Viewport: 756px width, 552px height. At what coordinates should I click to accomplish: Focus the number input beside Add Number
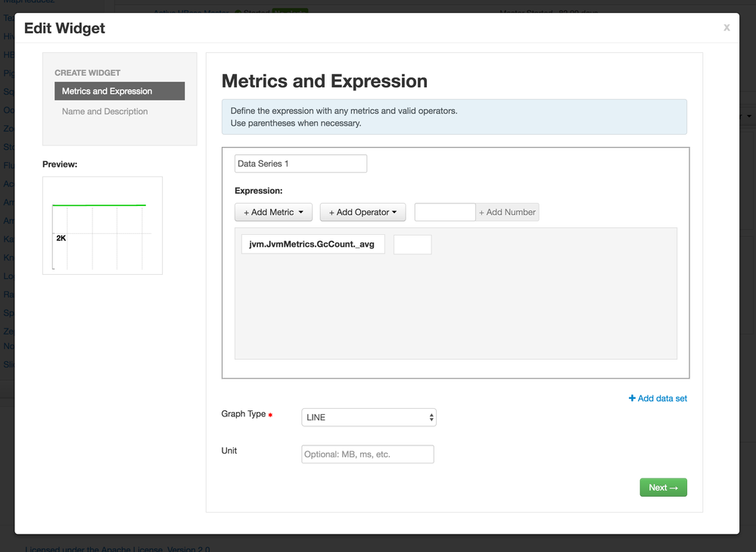tap(445, 212)
